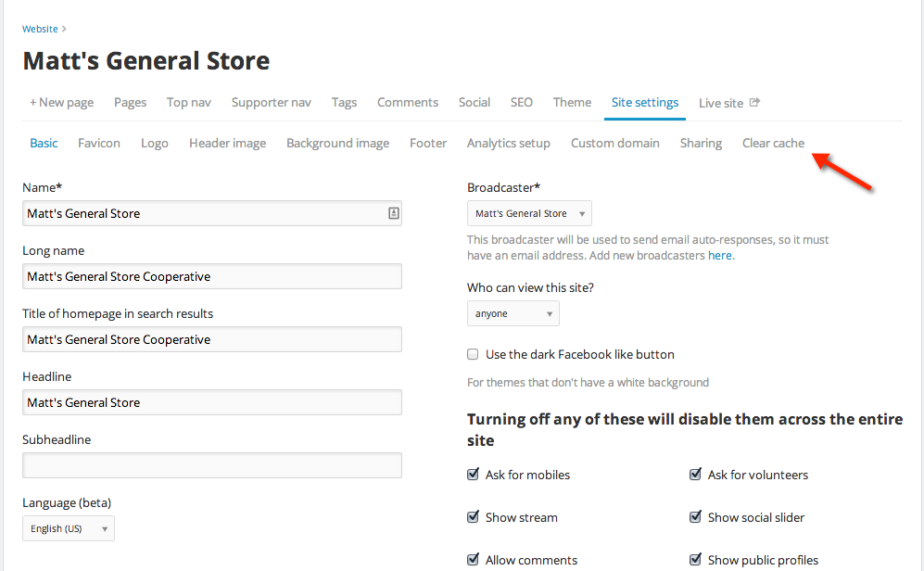
Task: Follow the Website breadcrumb link
Action: [40, 29]
